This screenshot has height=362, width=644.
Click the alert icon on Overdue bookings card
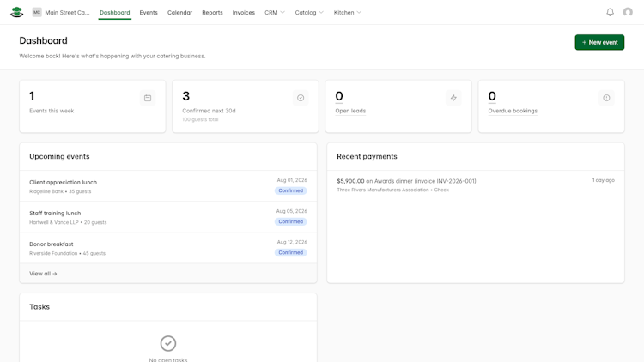tap(606, 98)
